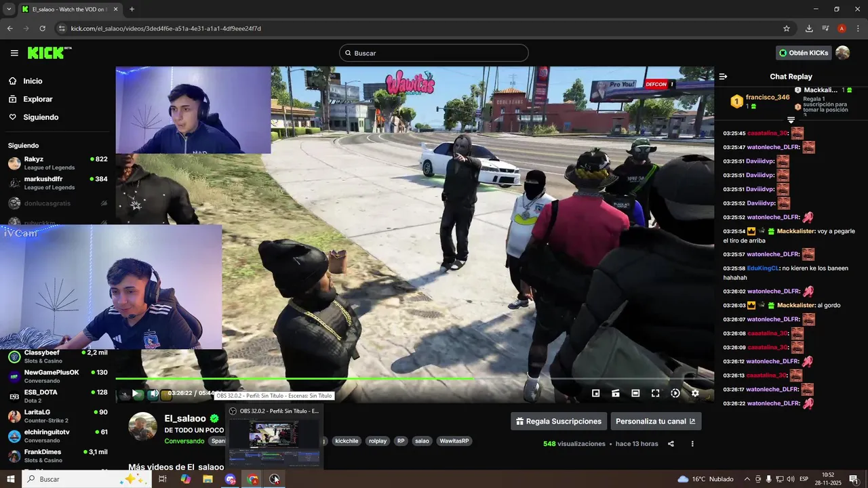Select the RP tag

(x=401, y=441)
